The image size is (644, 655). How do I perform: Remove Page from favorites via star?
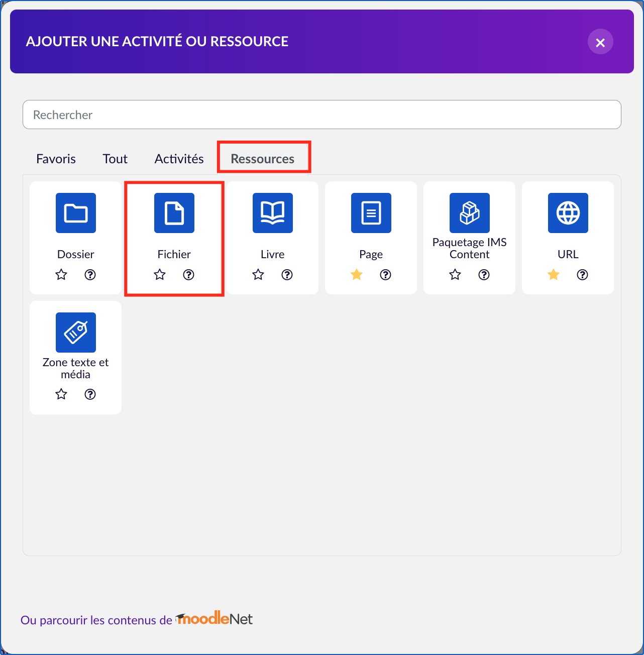357,275
